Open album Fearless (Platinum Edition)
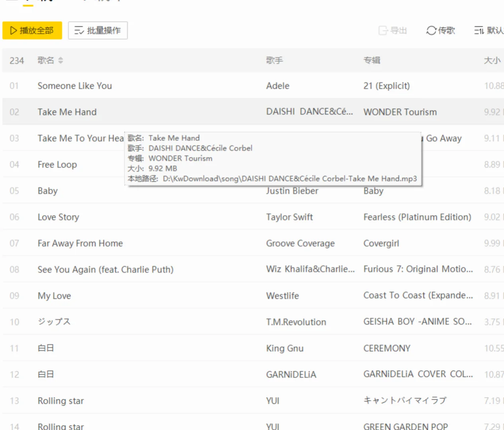Screen dimensions: 504x430 (x=417, y=217)
